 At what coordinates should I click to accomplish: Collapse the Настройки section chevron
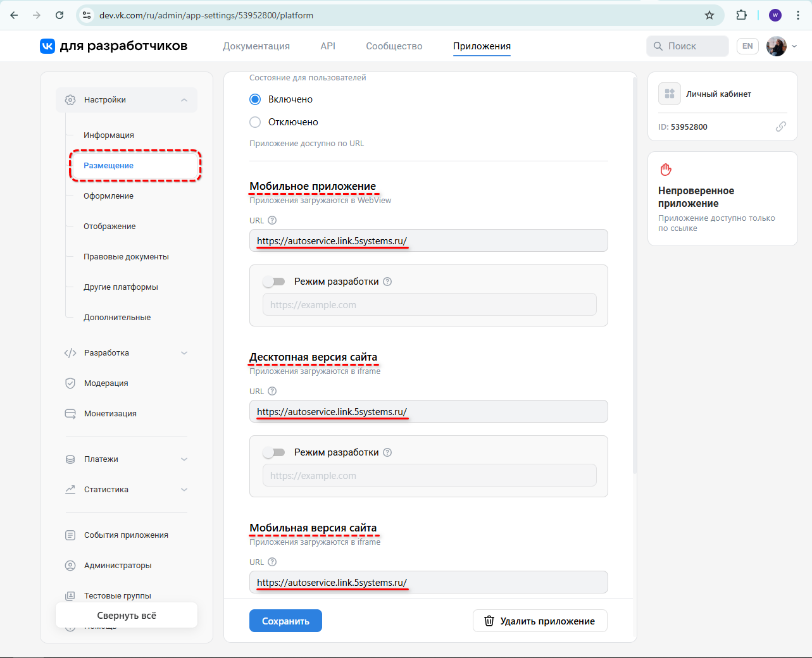184,99
